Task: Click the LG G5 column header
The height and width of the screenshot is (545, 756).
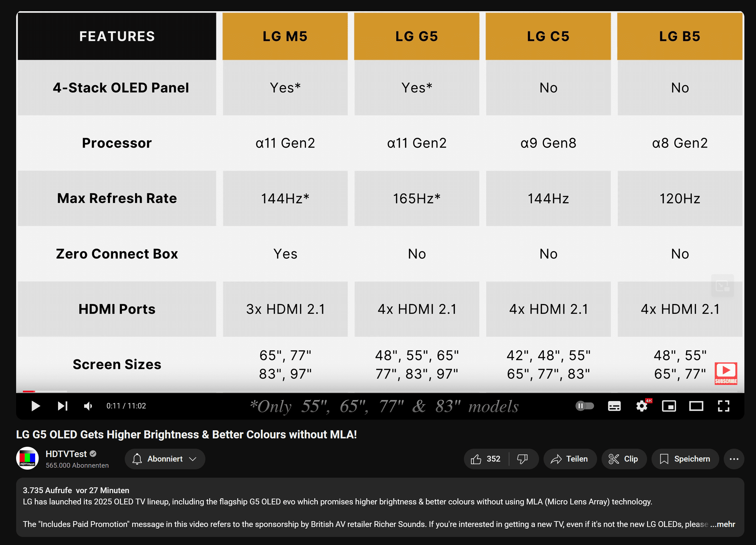Action: coord(417,36)
